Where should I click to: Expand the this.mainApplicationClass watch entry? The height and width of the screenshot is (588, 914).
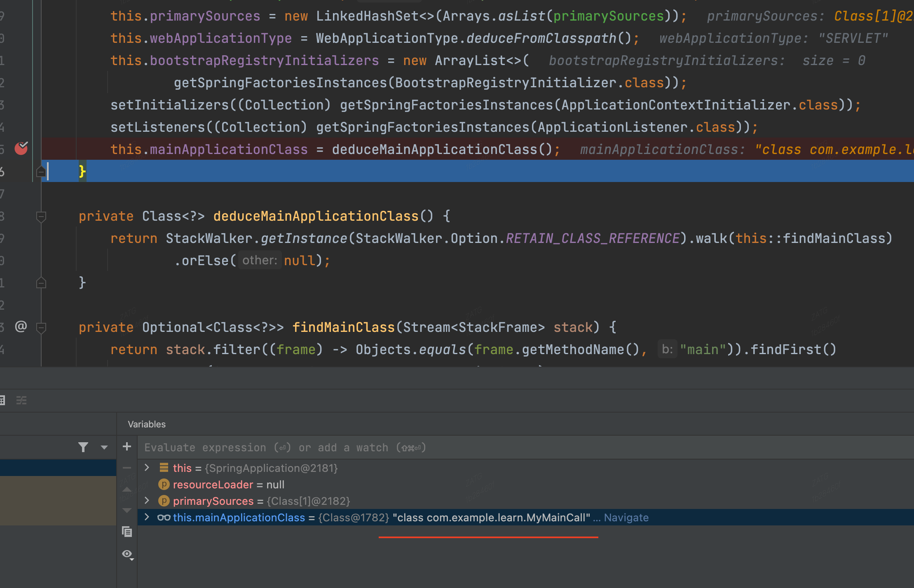147,517
